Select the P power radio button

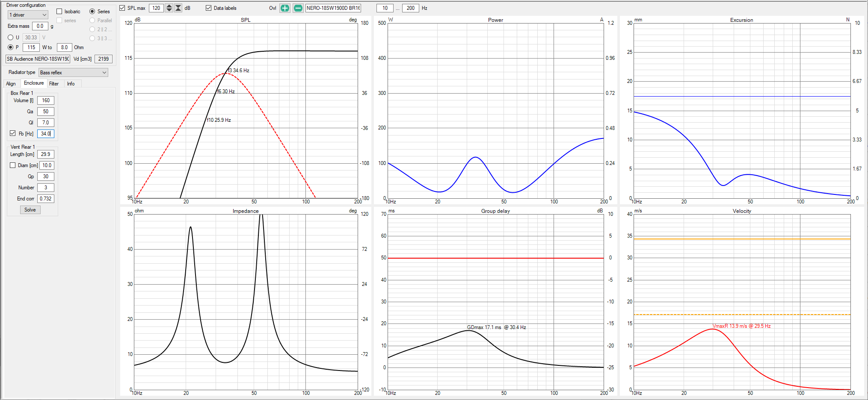pos(10,47)
